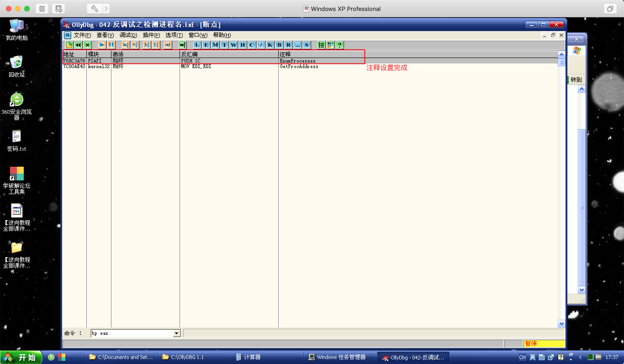Open the Log window L icon
Viewport: 624px width, 364px height.
[x=197, y=45]
